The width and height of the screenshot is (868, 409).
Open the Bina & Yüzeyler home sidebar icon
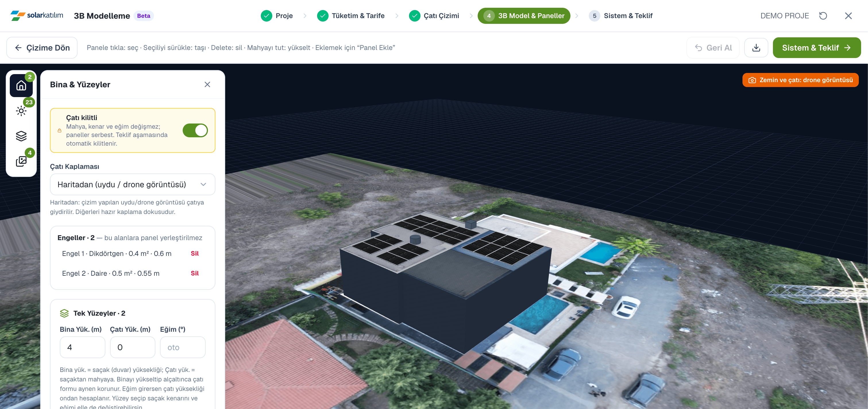coord(21,85)
